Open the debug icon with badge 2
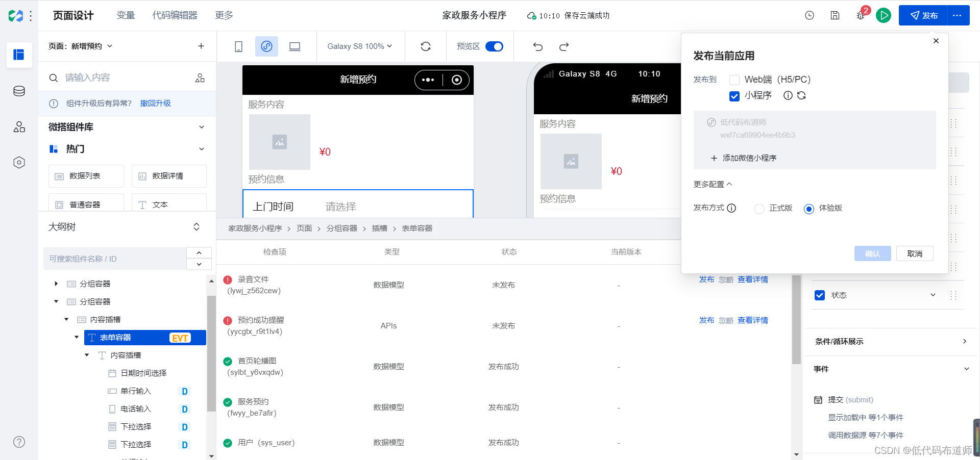The height and width of the screenshot is (460, 980). tap(861, 15)
